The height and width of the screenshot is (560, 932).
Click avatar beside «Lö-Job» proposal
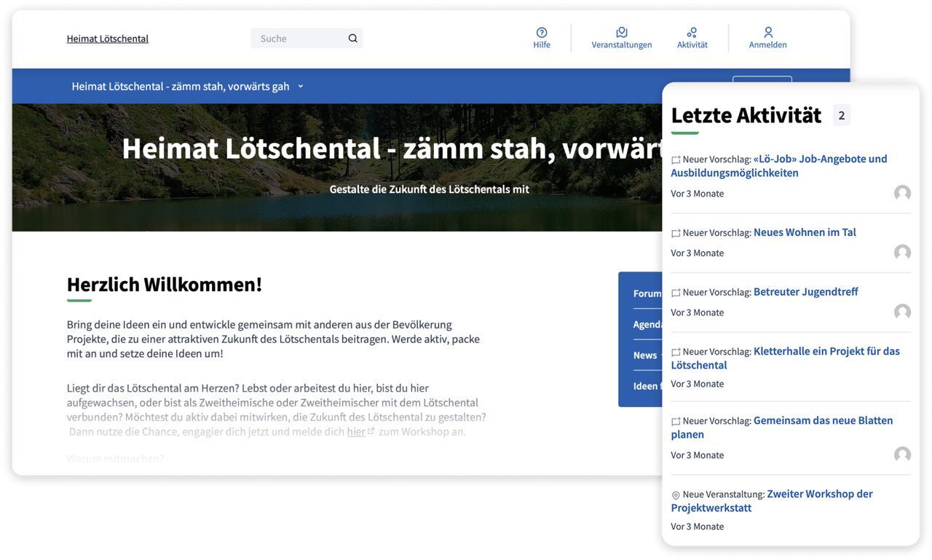coord(902,193)
